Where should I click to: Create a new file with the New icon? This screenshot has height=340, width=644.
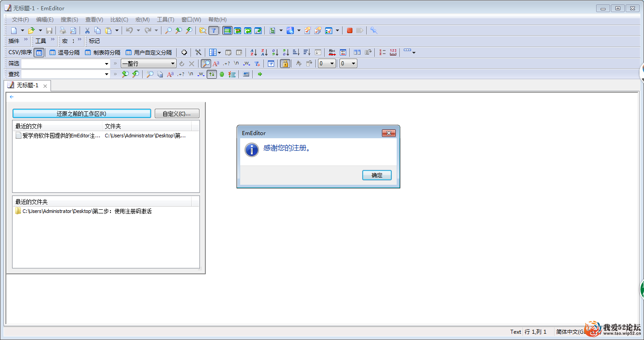14,30
